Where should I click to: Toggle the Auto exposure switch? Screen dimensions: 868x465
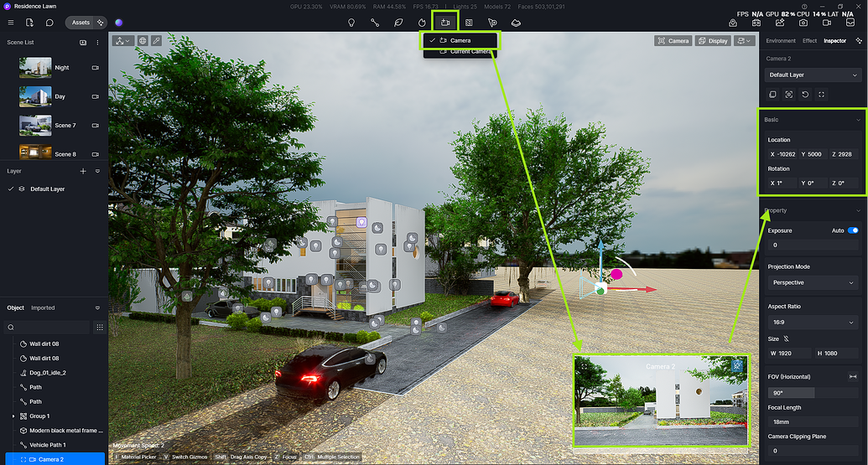853,230
